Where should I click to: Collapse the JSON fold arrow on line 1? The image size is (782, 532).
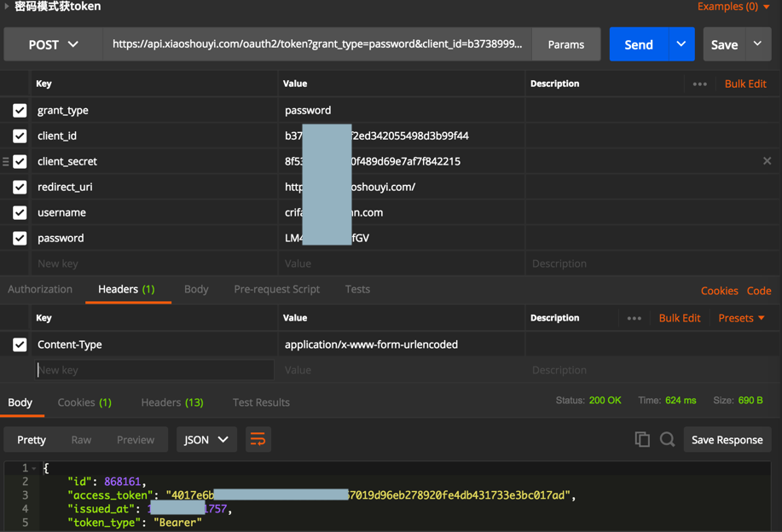coord(34,469)
